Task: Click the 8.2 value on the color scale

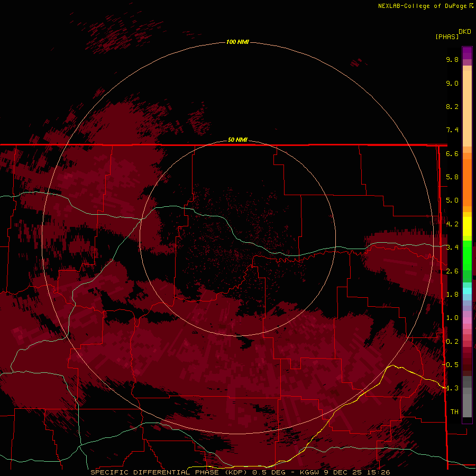Action: (452, 106)
